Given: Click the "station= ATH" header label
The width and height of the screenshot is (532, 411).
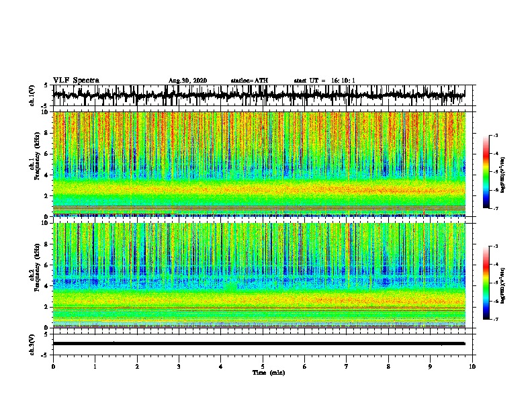Looking at the screenshot, I should click(x=249, y=81).
